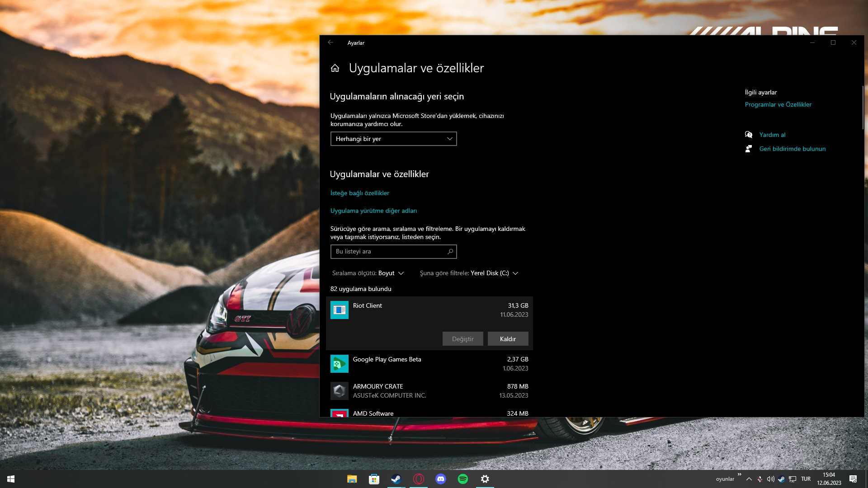Open the 'Herhangi bir yer' dropdown
Viewport: 868px width, 488px height.
point(393,139)
